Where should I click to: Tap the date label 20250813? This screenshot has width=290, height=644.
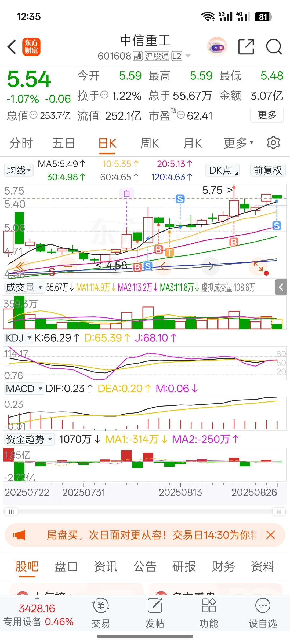[180, 492]
